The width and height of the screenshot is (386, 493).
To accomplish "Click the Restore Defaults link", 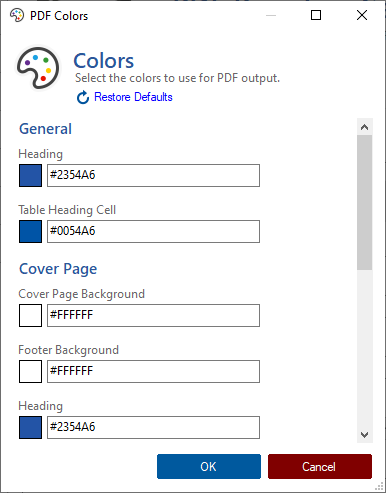I will (x=133, y=97).
